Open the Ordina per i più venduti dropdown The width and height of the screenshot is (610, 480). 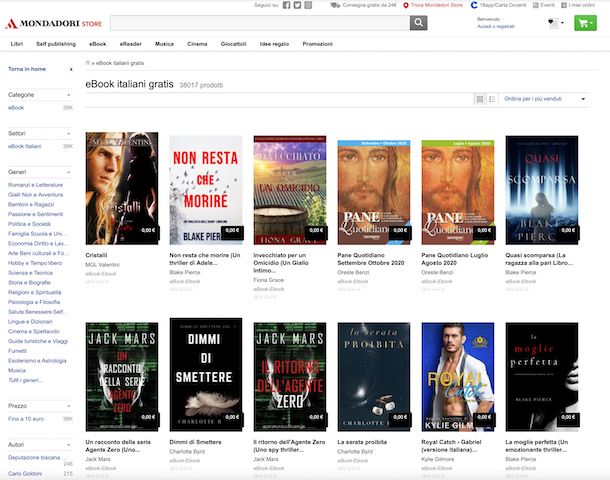click(544, 99)
